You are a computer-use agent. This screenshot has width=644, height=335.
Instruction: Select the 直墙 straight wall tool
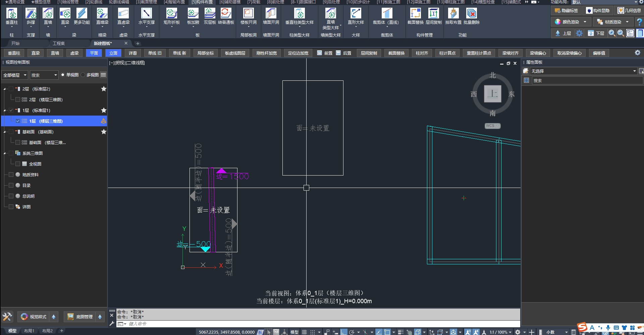coord(48,13)
